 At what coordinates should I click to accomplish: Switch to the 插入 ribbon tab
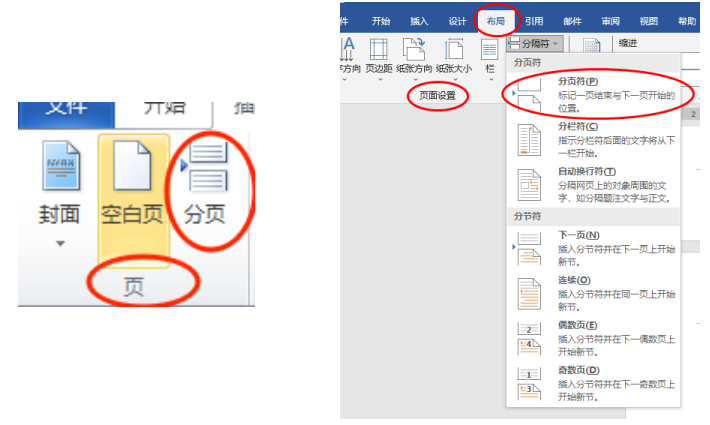tap(419, 21)
